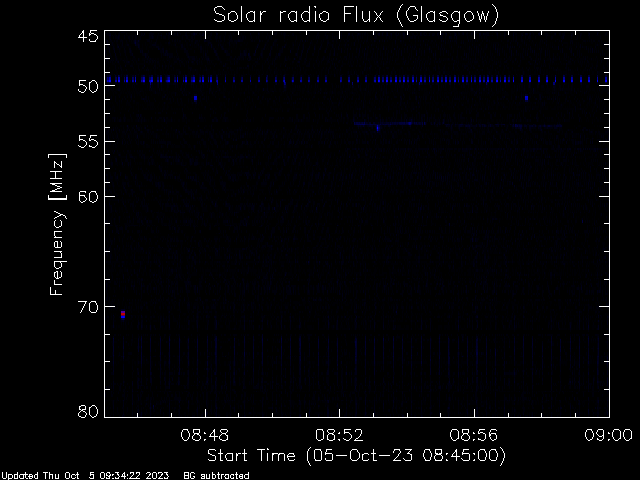Click the faint blue streak near 53 MHz
This screenshot has height=480, width=640.
(x=457, y=124)
